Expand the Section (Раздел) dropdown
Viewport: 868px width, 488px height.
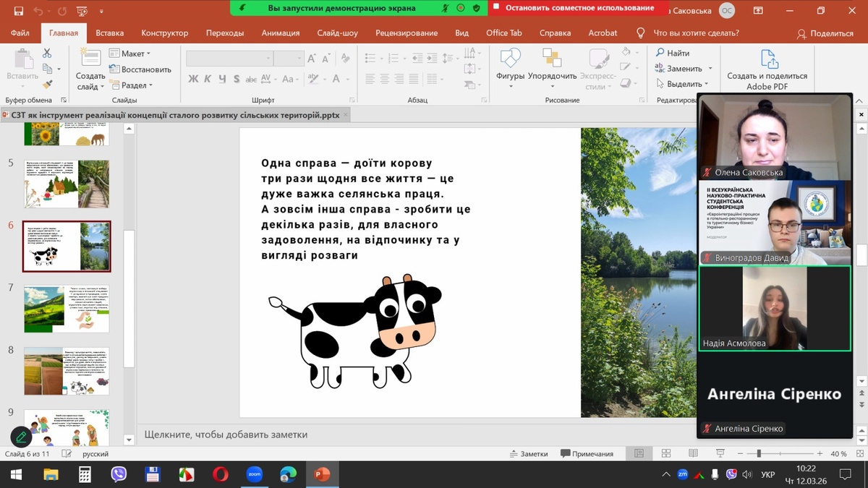click(x=131, y=85)
